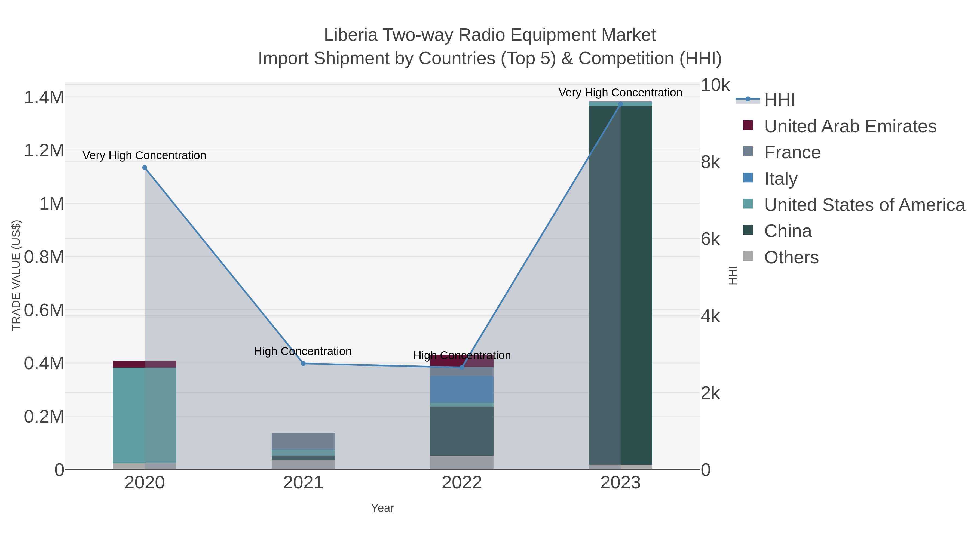Click the 2021 x-axis label
Viewport: 980px width, 551px height.
[303, 483]
